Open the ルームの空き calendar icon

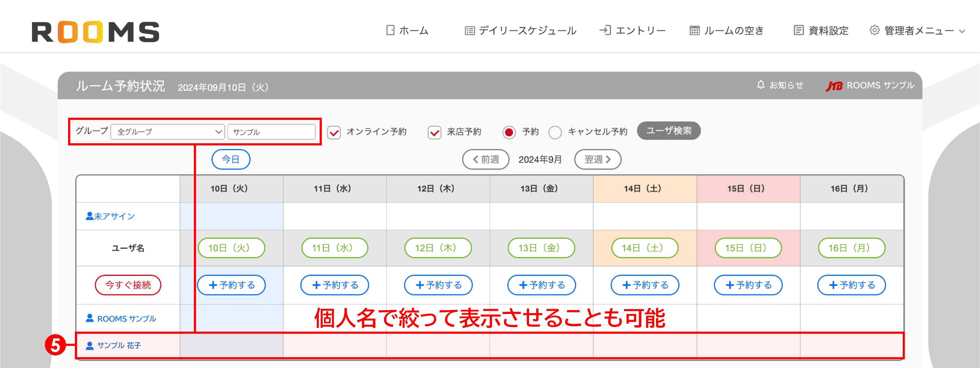695,31
